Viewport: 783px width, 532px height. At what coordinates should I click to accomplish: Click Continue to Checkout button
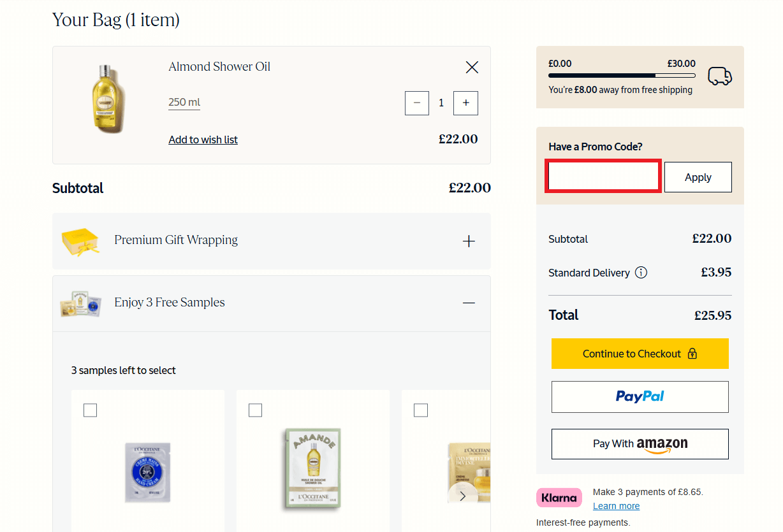pos(640,354)
